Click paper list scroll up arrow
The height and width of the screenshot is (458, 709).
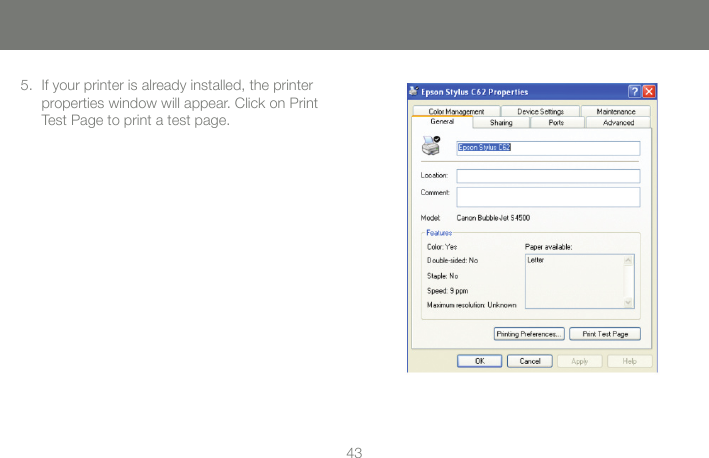[628, 260]
